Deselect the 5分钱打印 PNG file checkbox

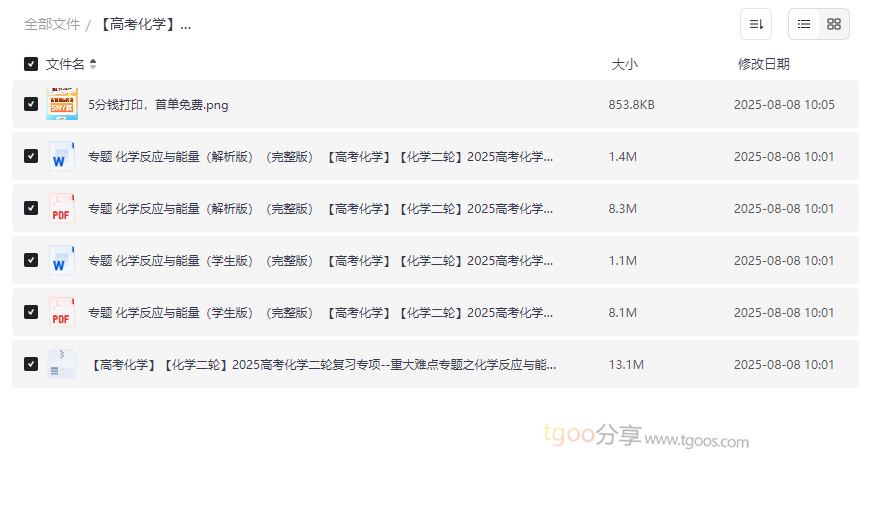[x=31, y=105]
